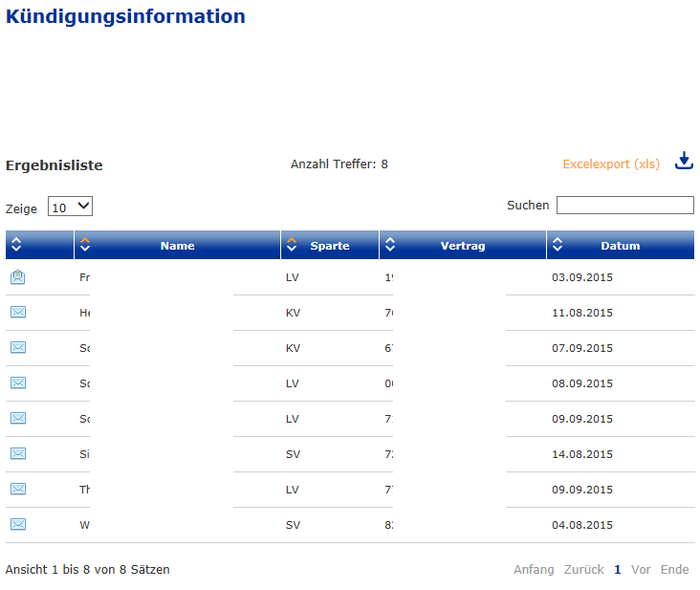The width and height of the screenshot is (700, 590).
Task: Click the envelope icon in 04.08.2015 row
Action: pos(17,524)
